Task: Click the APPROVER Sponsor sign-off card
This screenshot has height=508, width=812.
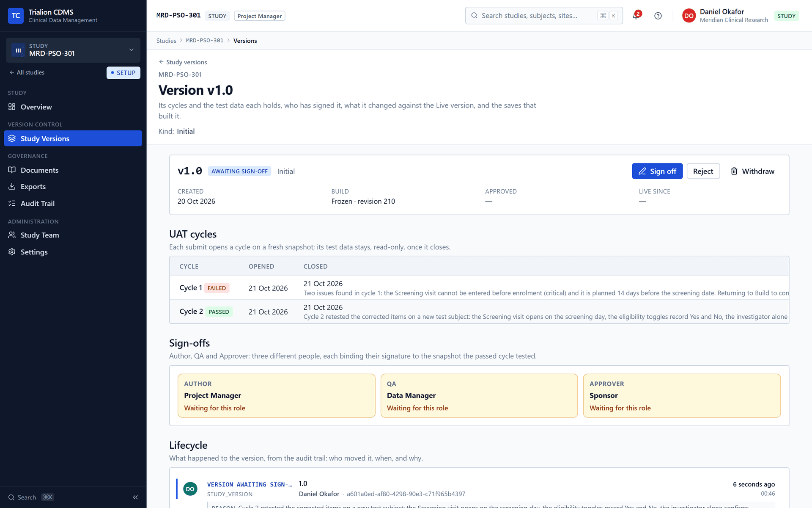Action: [x=682, y=395]
